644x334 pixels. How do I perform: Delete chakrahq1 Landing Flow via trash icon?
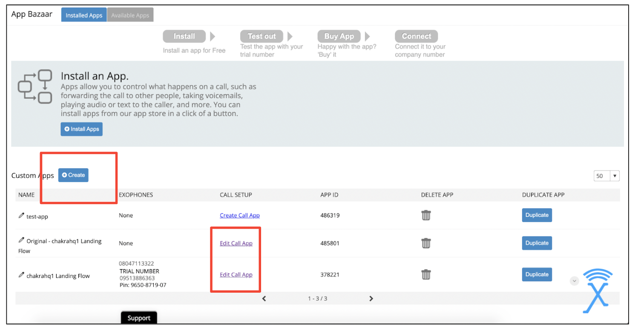[x=426, y=274]
